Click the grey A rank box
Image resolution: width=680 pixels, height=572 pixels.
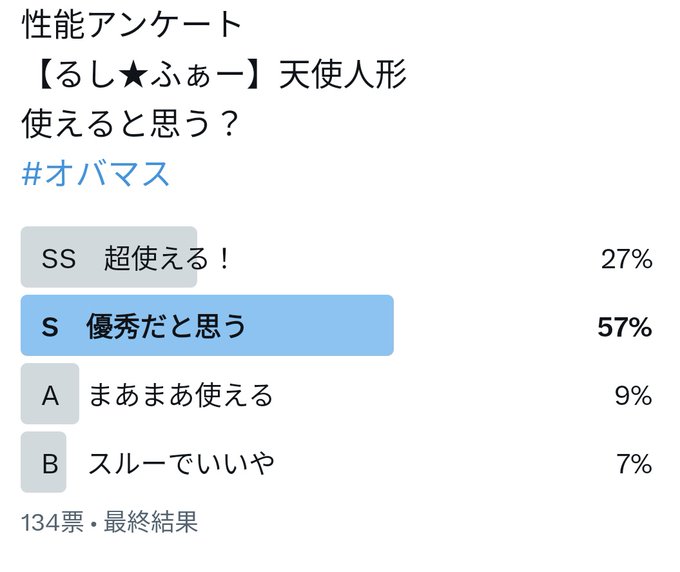point(50,393)
